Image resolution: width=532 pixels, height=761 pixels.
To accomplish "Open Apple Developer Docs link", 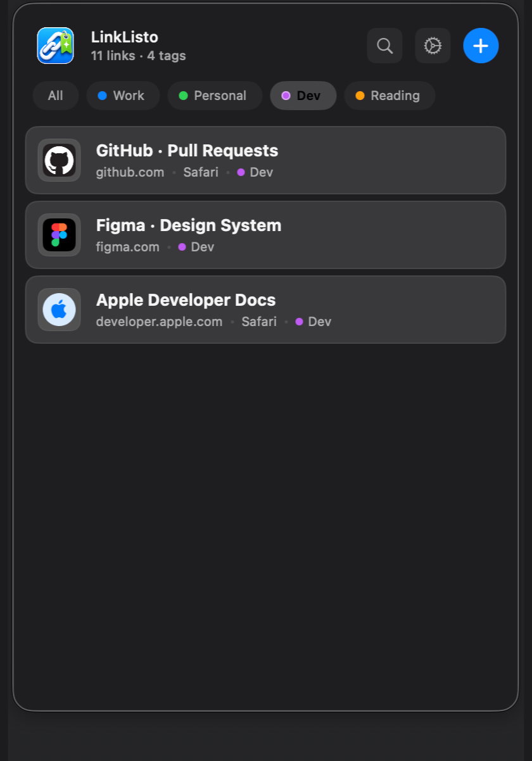I will (265, 310).
